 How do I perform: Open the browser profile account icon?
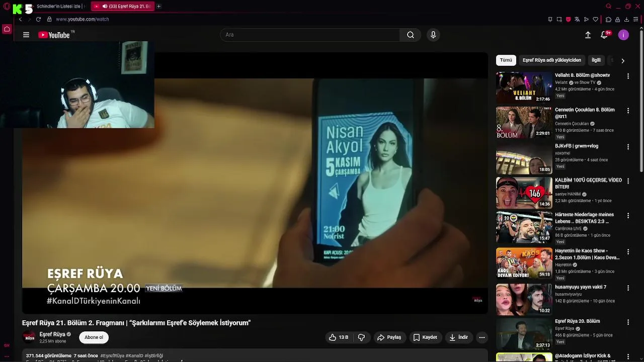click(x=617, y=19)
